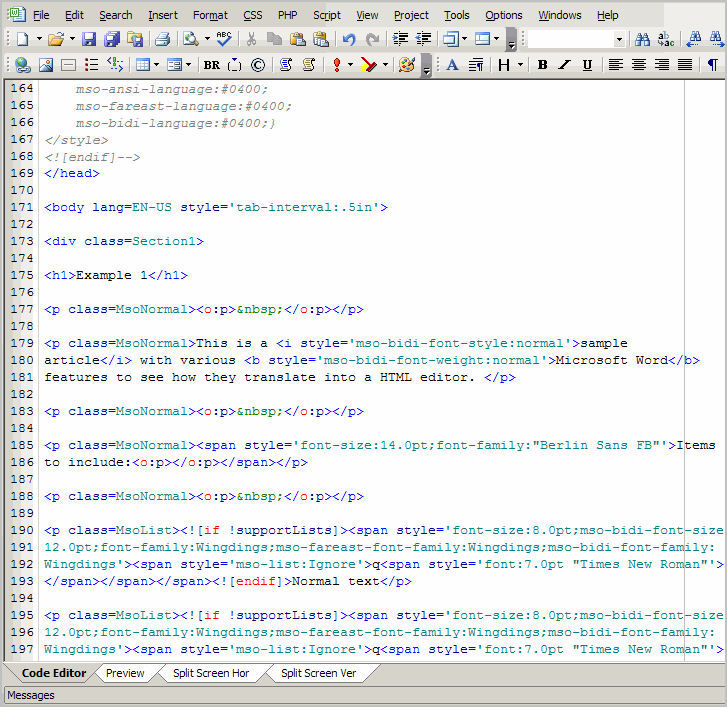This screenshot has width=727, height=707.
Task: Insert a BR line break tag
Action: pos(212,65)
